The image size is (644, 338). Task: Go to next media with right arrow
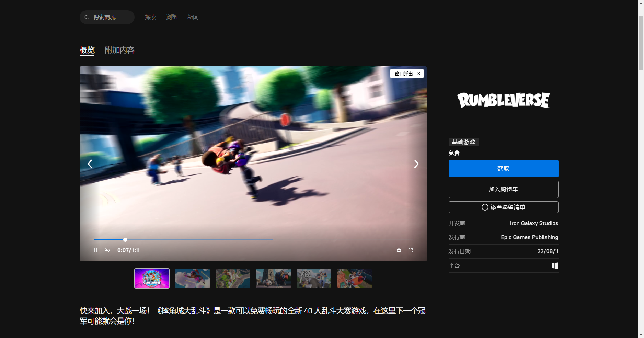pos(416,164)
